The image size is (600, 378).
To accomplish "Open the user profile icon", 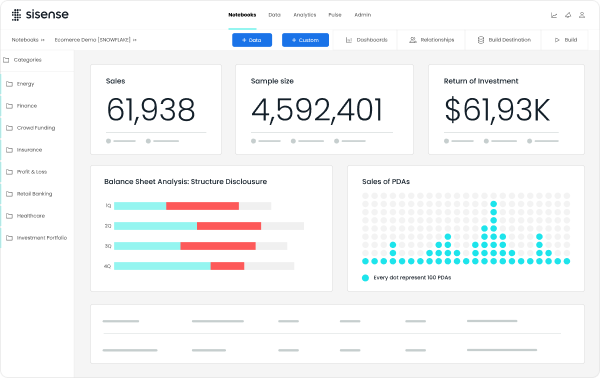I will (582, 15).
